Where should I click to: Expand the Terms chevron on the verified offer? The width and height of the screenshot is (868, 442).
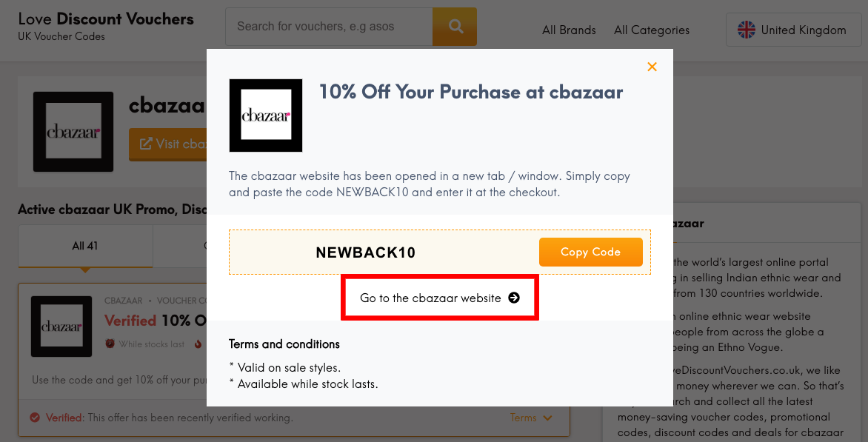(547, 417)
